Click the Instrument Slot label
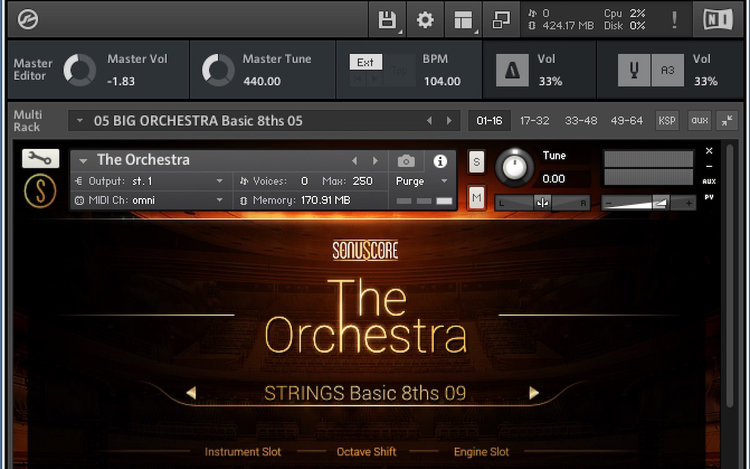This screenshot has height=469, width=750. pos(243,452)
